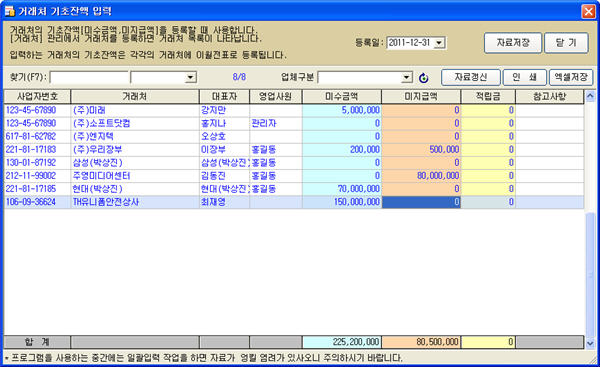Viewport: 600px width, 367px height.
Task: Click the 엑셀저장 button
Action: pyautogui.click(x=571, y=77)
